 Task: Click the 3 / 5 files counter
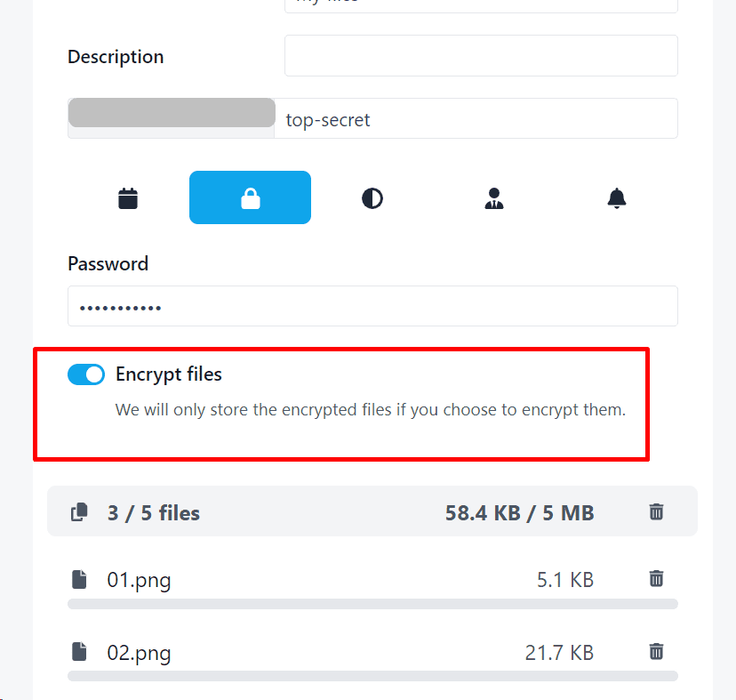click(153, 512)
